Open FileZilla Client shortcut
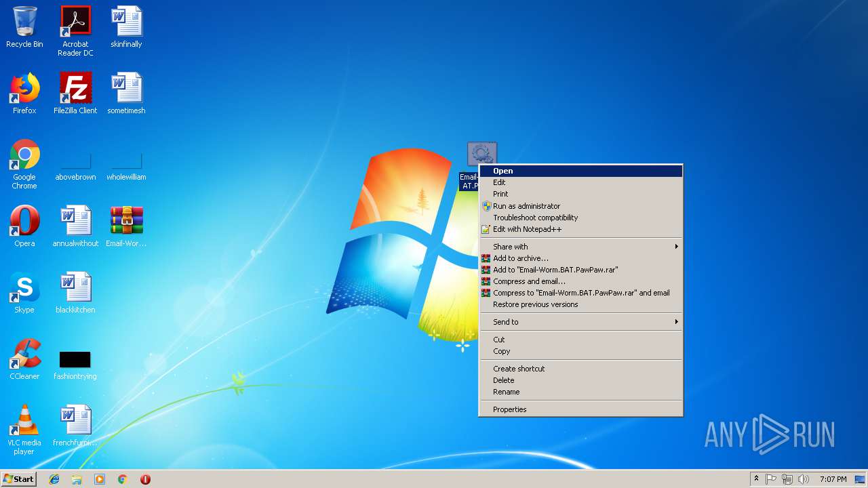Viewport: 868px width, 488px height. [x=75, y=94]
